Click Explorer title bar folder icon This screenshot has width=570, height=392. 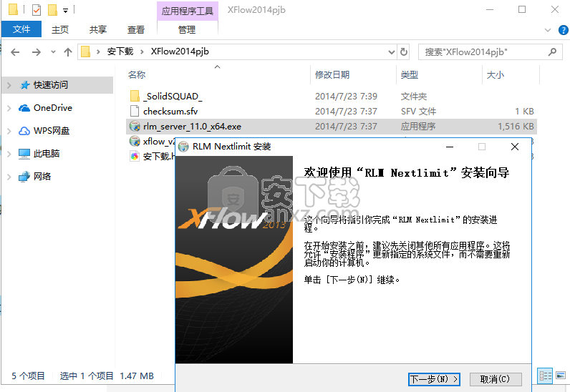tap(13, 9)
